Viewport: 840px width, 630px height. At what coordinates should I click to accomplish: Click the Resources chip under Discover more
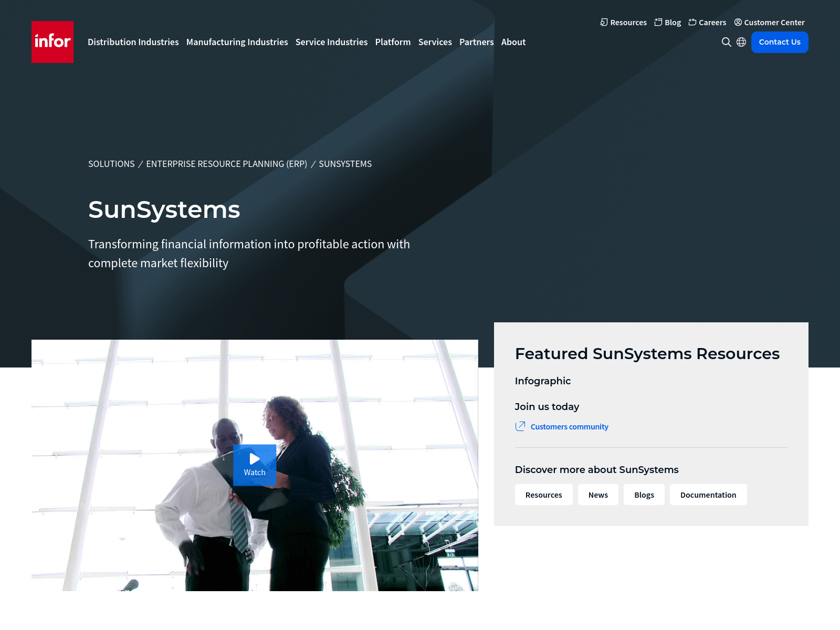tap(544, 495)
